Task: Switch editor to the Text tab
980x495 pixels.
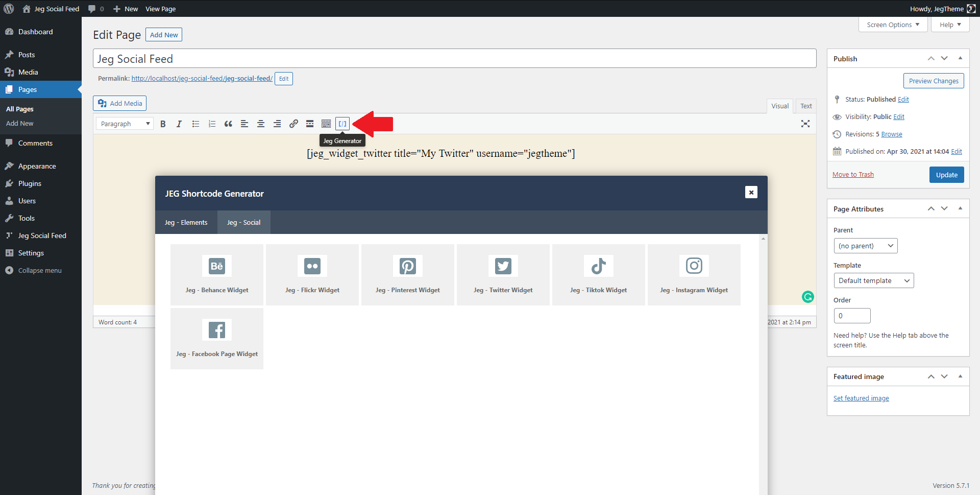Action: click(x=806, y=106)
